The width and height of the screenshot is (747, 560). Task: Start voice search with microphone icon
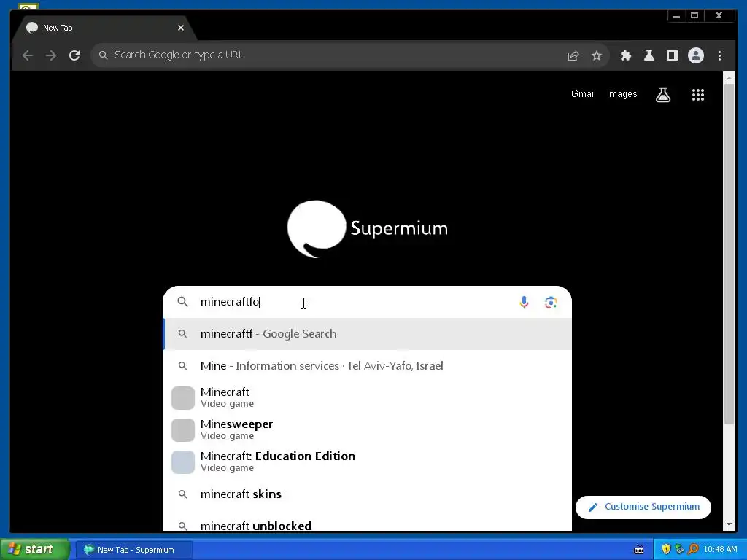click(x=524, y=303)
